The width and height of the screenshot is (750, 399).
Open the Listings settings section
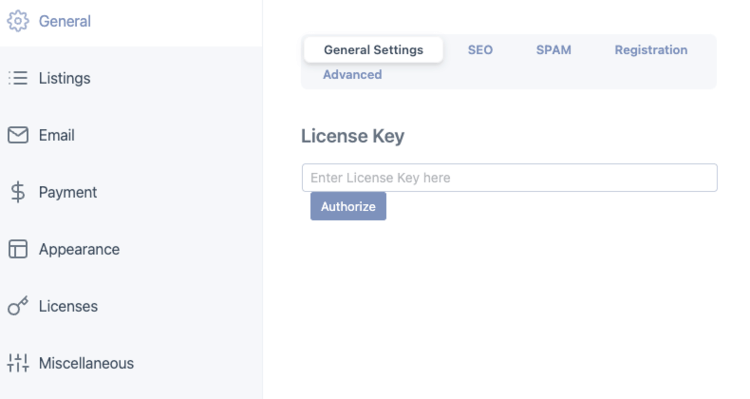(131, 78)
